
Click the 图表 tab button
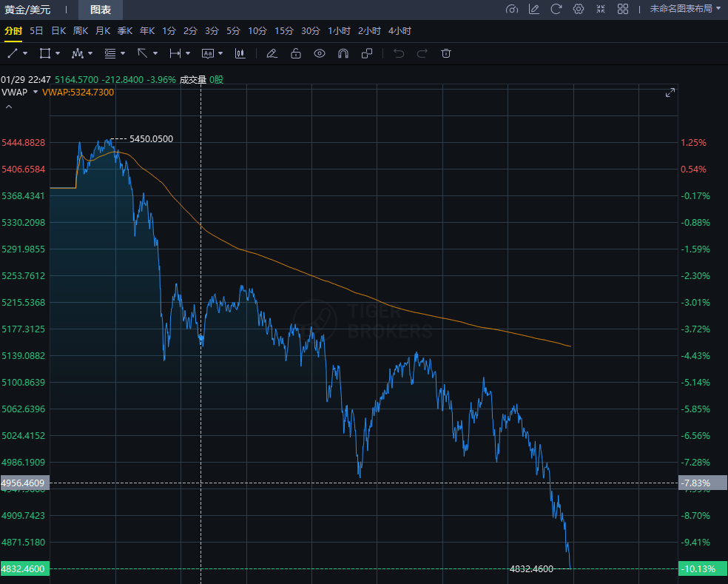(101, 10)
